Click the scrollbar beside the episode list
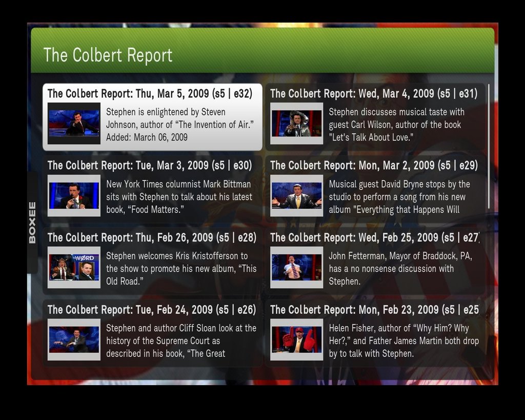Screen dimensions: 525x420 [489, 146]
